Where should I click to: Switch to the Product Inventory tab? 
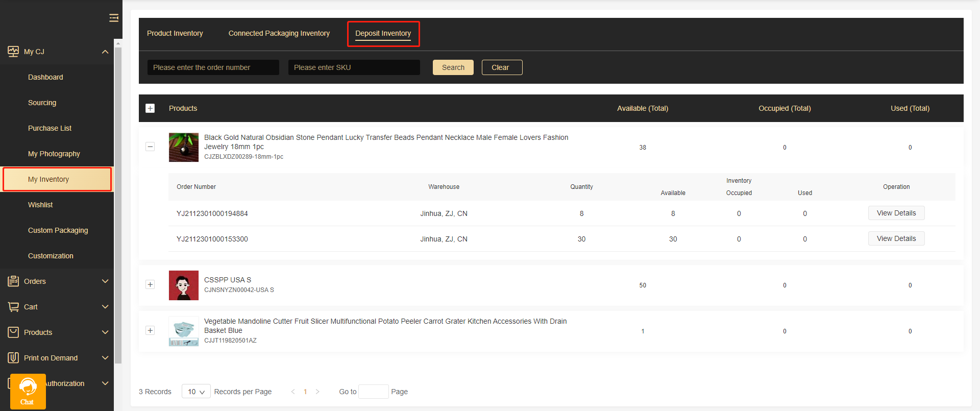click(175, 33)
